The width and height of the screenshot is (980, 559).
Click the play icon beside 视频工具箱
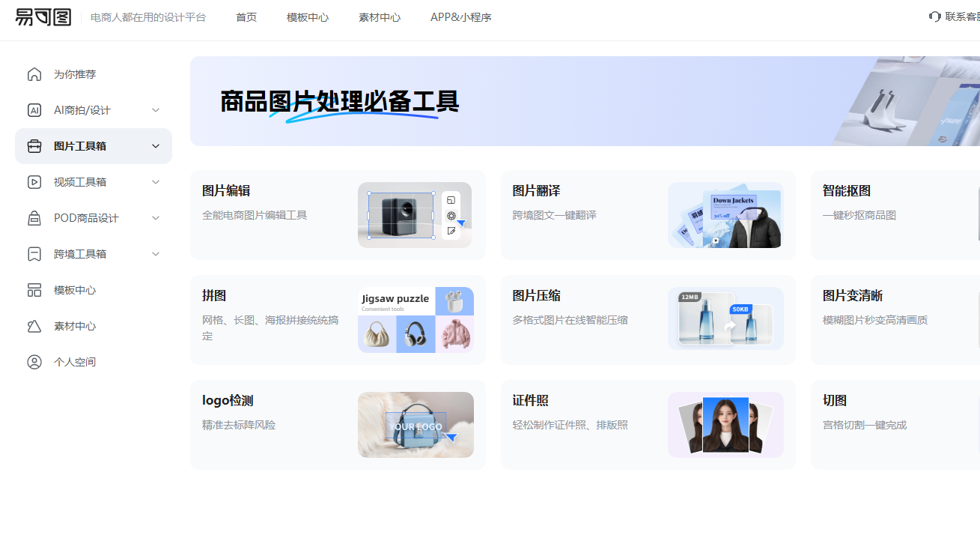pyautogui.click(x=34, y=182)
